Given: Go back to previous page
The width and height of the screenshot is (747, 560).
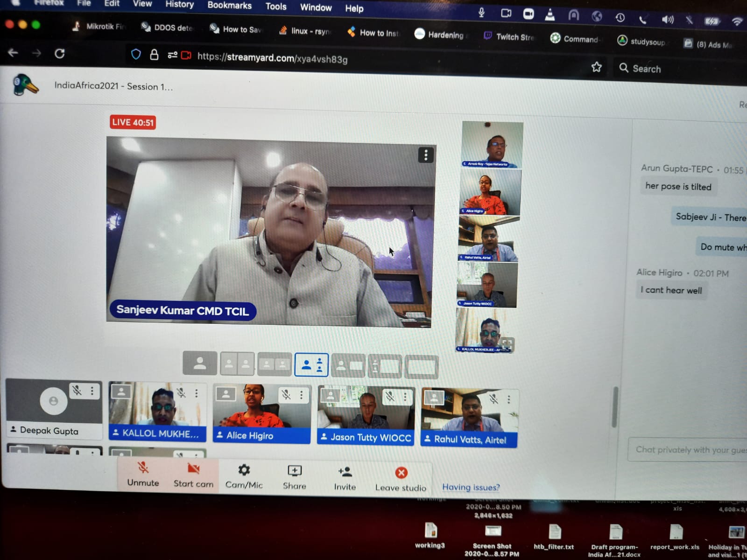Looking at the screenshot, I should (x=13, y=53).
